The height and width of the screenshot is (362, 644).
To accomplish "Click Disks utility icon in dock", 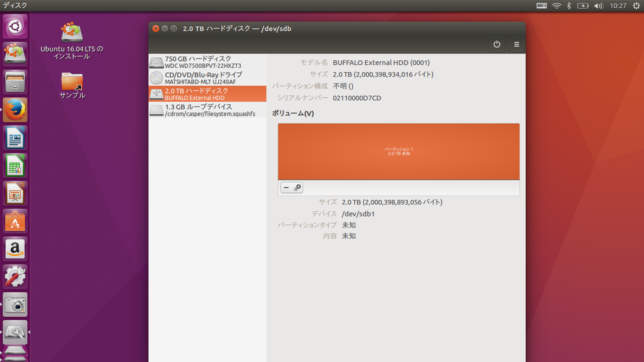I will click(15, 332).
